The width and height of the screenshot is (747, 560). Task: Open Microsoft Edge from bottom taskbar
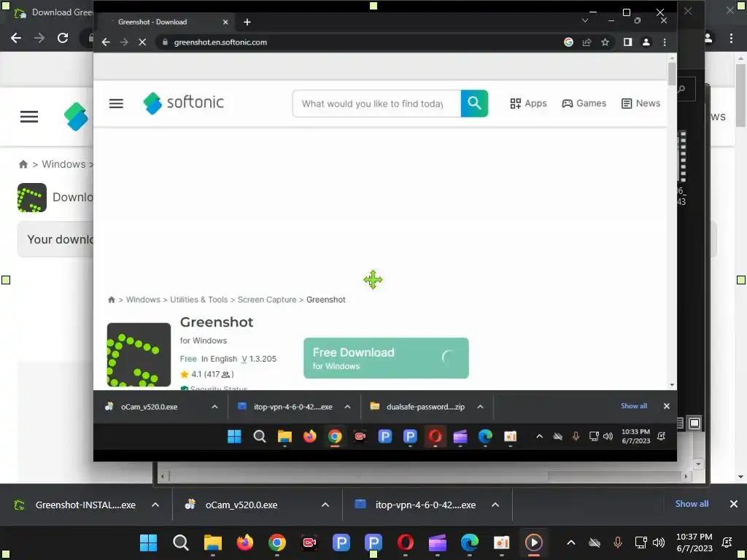coord(469,542)
